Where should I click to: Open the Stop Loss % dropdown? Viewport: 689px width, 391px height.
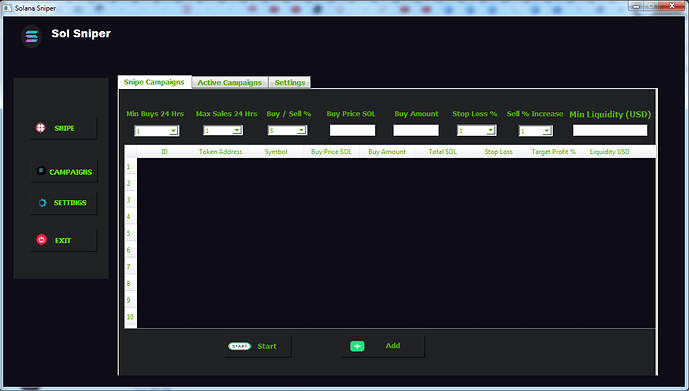tap(490, 130)
